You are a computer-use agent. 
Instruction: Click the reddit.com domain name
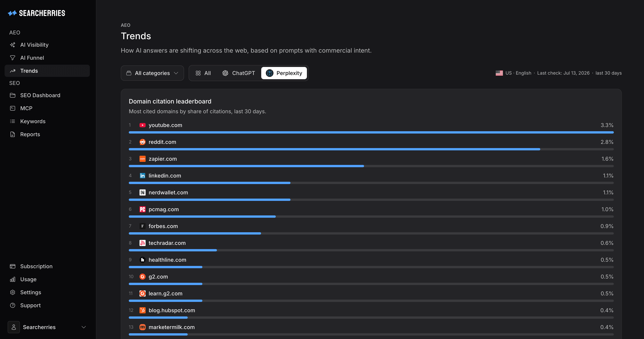(x=162, y=142)
